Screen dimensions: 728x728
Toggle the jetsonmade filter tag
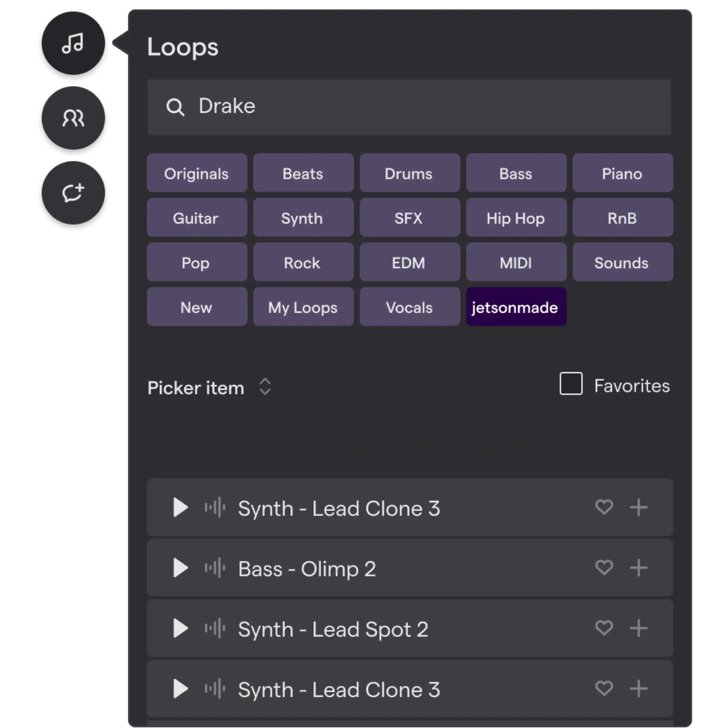point(516,307)
